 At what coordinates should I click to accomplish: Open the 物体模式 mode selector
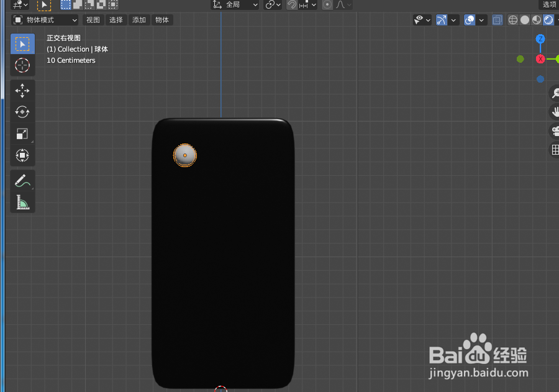pyautogui.click(x=43, y=19)
